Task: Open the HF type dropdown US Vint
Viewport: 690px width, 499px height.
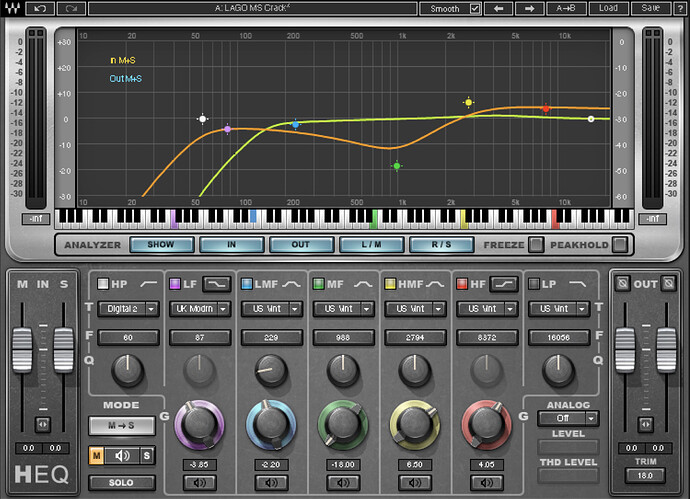Action: click(x=486, y=309)
